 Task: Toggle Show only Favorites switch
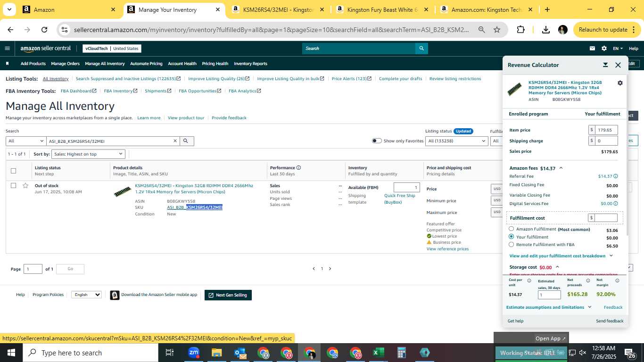(377, 141)
